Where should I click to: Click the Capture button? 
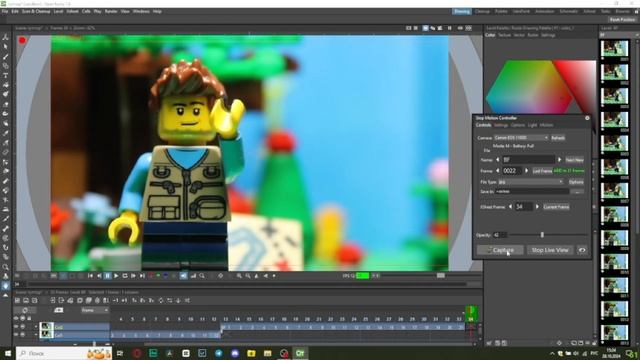click(x=500, y=250)
